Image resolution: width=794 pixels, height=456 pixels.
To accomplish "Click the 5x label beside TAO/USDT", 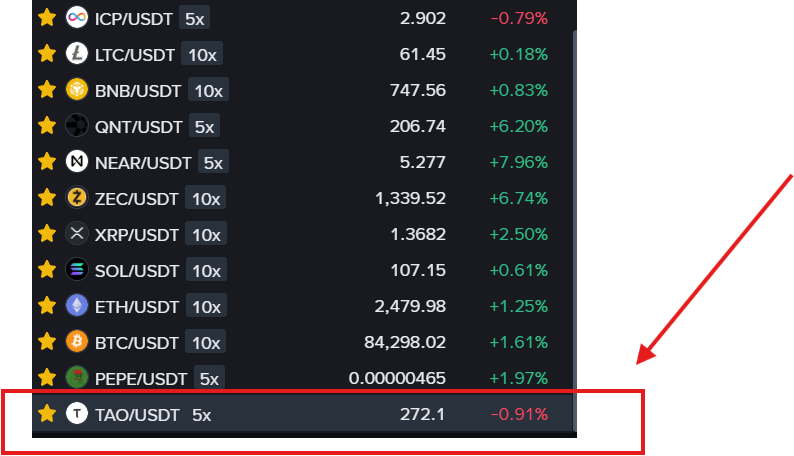I will tap(202, 415).
